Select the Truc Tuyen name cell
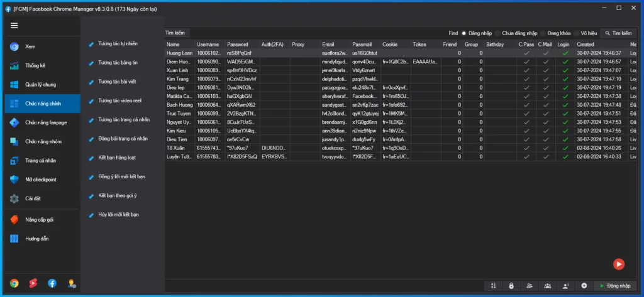 coord(180,113)
